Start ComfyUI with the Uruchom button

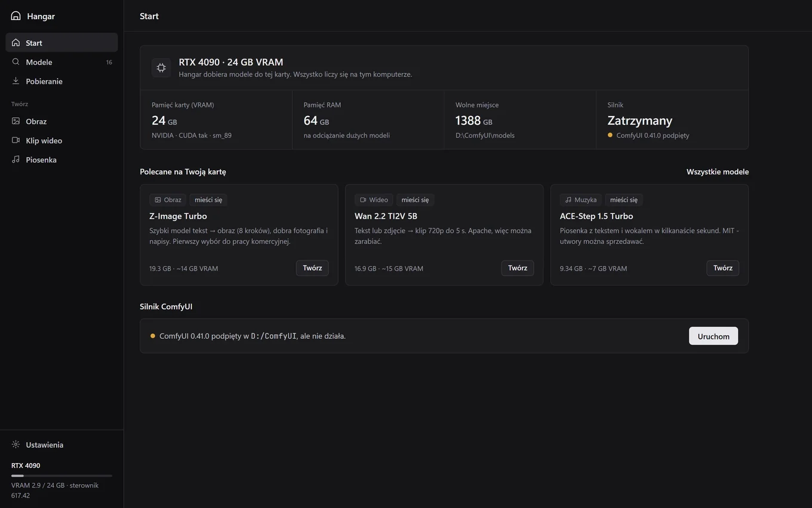click(x=713, y=336)
